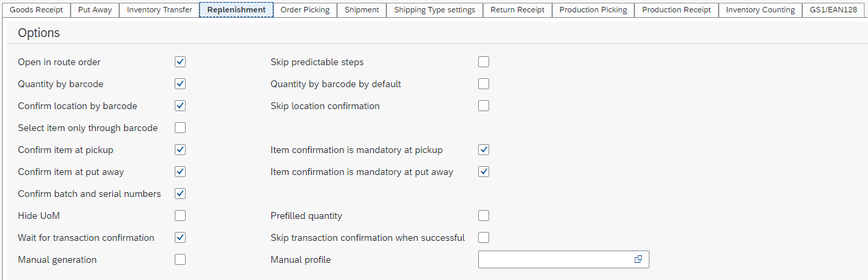Image resolution: width=868 pixels, height=280 pixels.
Task: Open the Order Picking tab
Action: (x=305, y=10)
